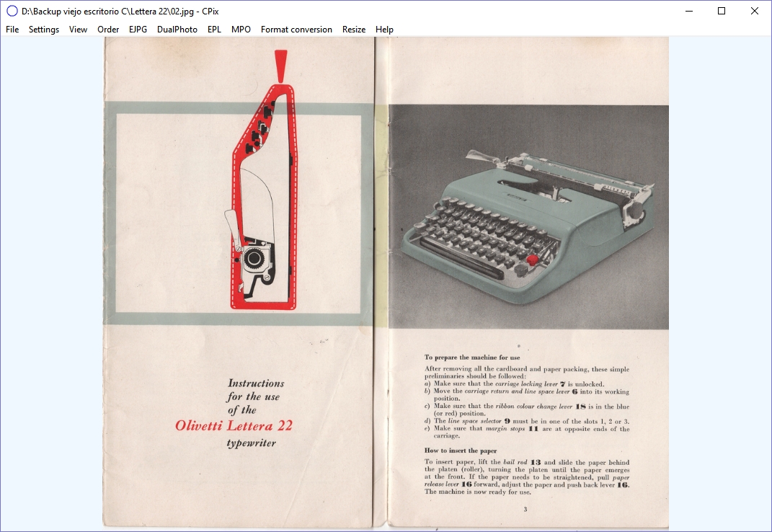
Task: Open the EJPG menu
Action: (138, 30)
